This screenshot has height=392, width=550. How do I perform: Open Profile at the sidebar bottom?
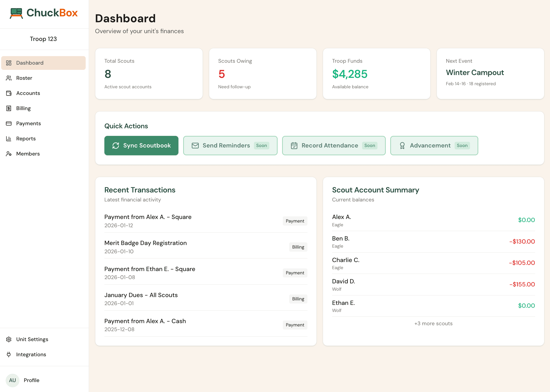tap(31, 380)
